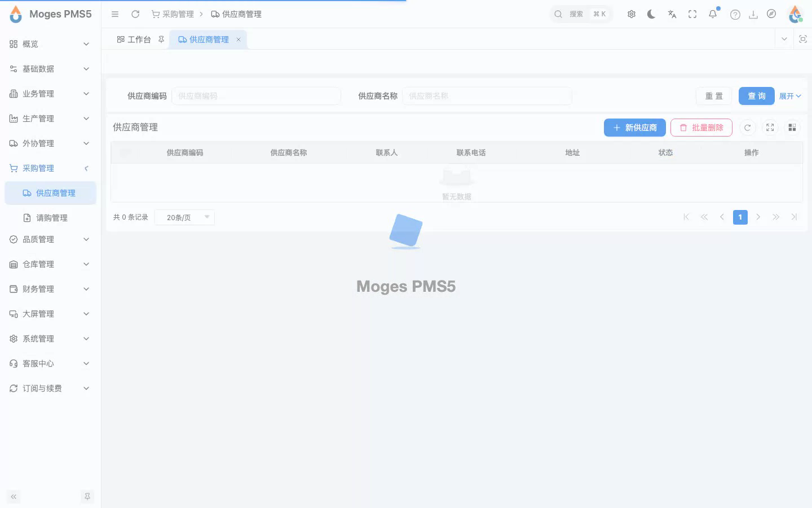This screenshot has width=812, height=508.
Task: Refresh the supplier table
Action: [x=748, y=128]
